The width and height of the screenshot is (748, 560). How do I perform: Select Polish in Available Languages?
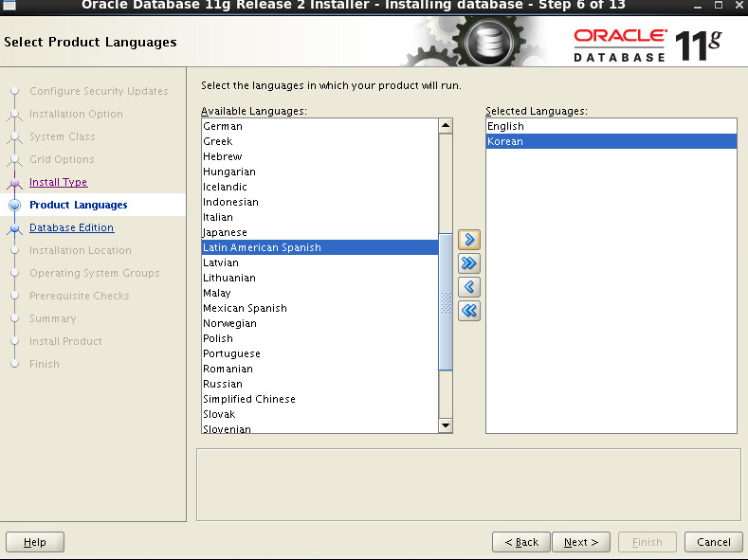click(x=319, y=338)
